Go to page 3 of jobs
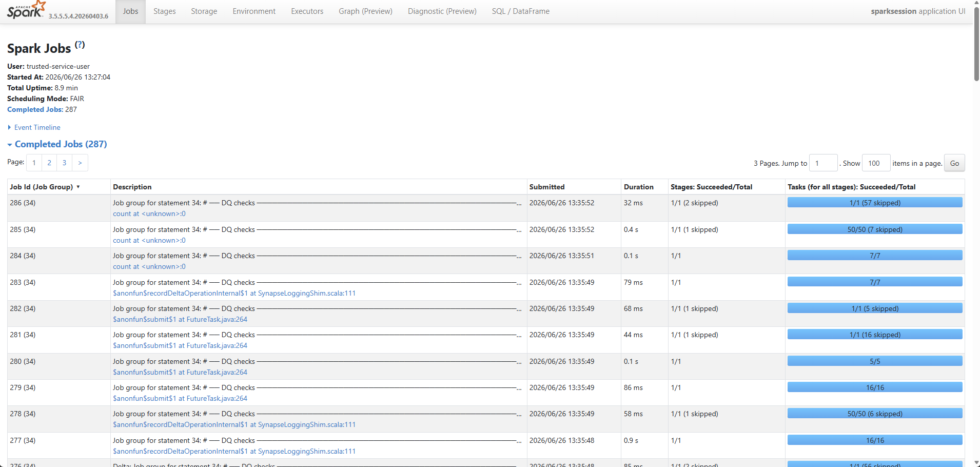 (x=64, y=163)
